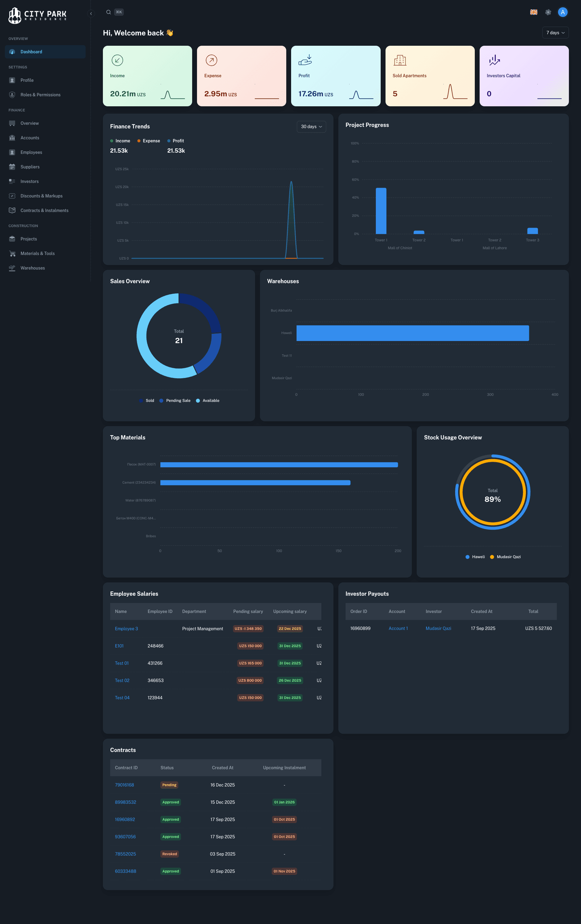The width and height of the screenshot is (581, 924).
Task: Open the 7 days period dropdown
Action: coord(555,33)
